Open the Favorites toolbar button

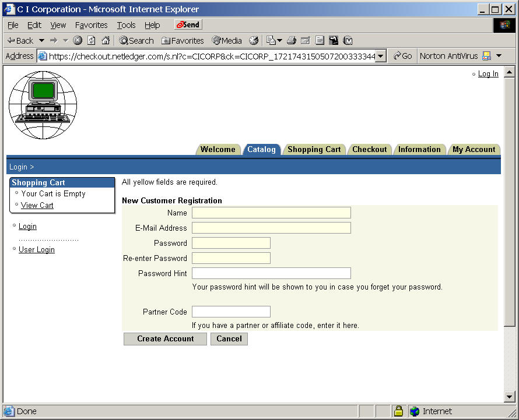click(x=183, y=41)
